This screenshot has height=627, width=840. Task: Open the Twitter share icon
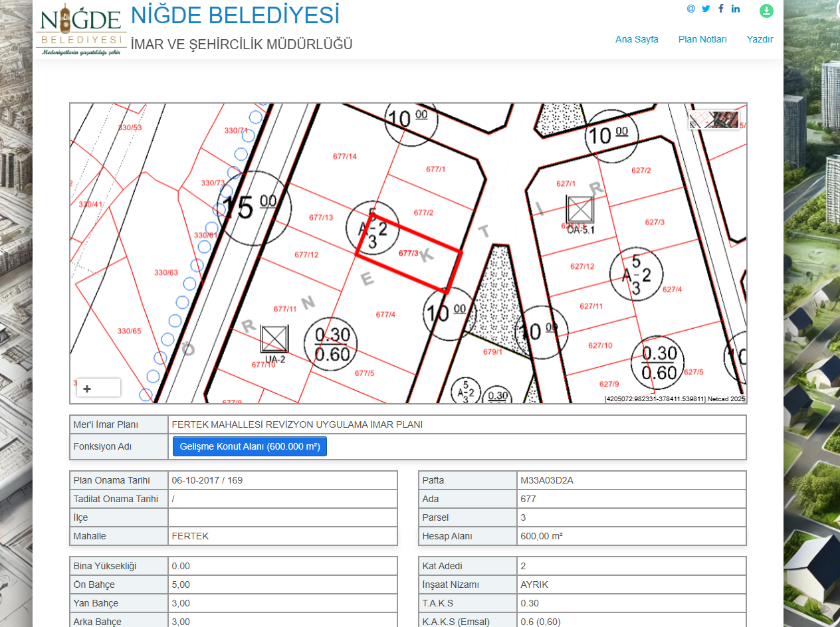pos(706,9)
